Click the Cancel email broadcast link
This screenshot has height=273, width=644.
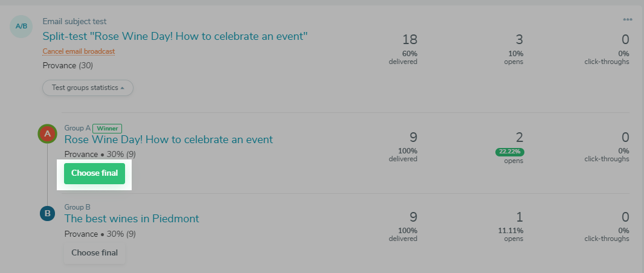79,51
